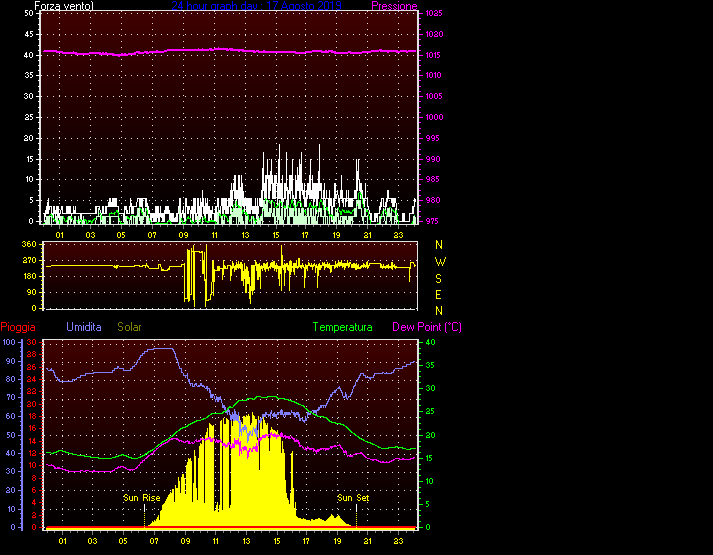Click hour 13 on wind graph axis

pyautogui.click(x=245, y=235)
